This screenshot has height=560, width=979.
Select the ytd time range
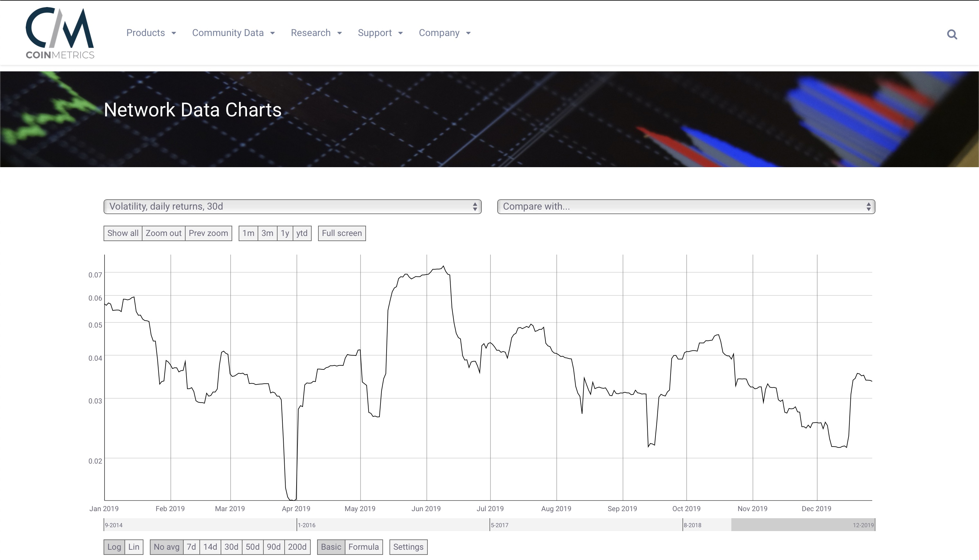tap(302, 233)
